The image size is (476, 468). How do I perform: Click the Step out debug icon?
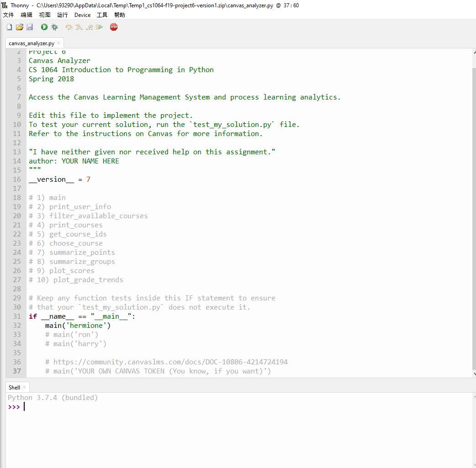click(89, 27)
